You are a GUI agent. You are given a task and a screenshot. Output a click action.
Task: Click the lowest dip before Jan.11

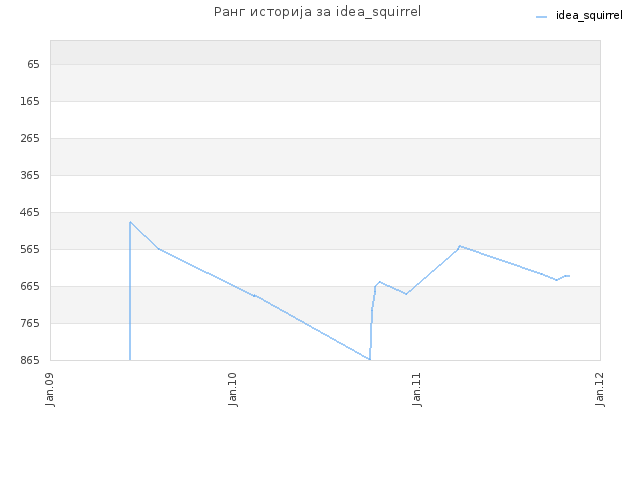pos(369,359)
